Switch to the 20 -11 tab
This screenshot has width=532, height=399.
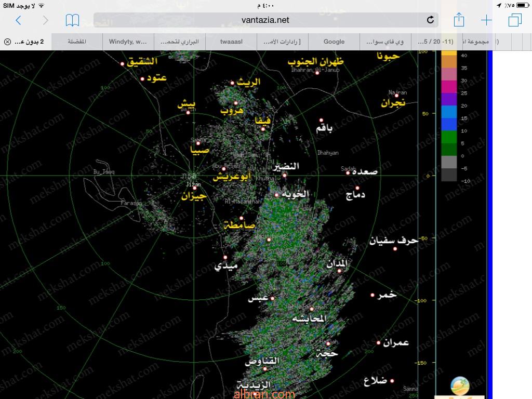click(x=436, y=42)
